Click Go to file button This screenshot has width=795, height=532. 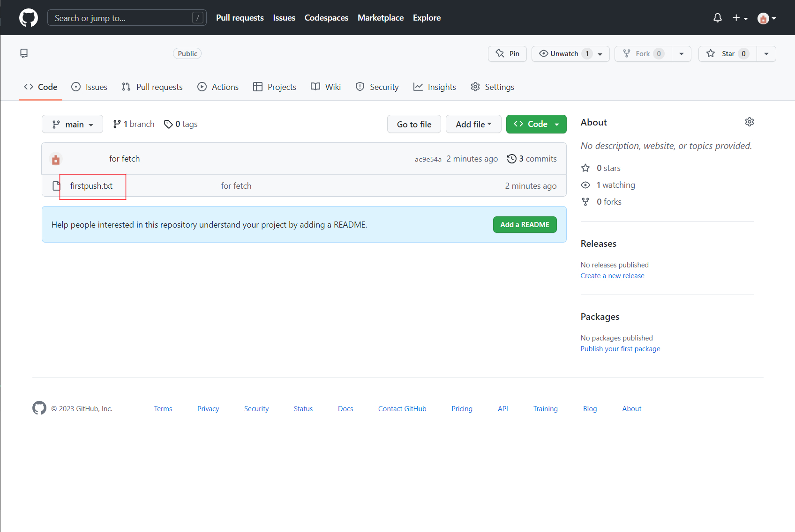click(x=414, y=124)
